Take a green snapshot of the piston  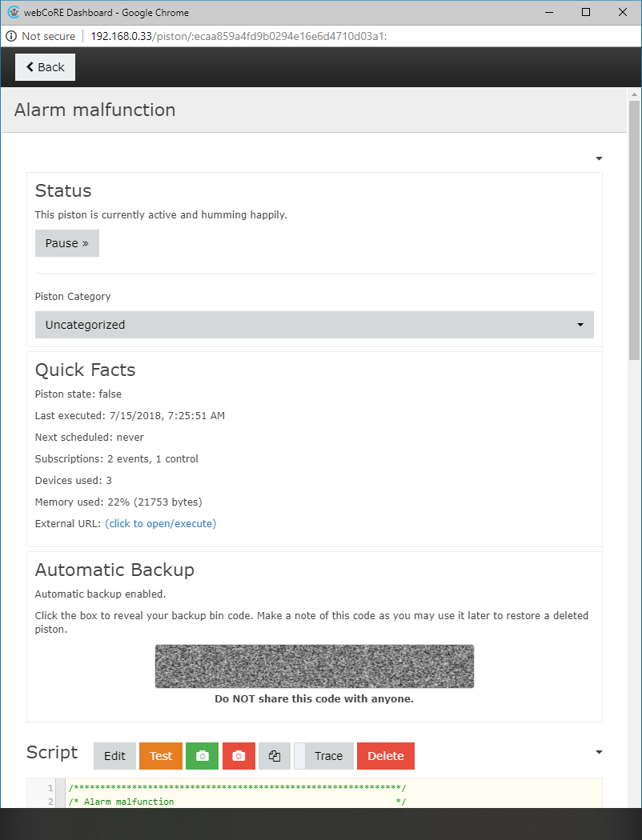[x=202, y=756]
